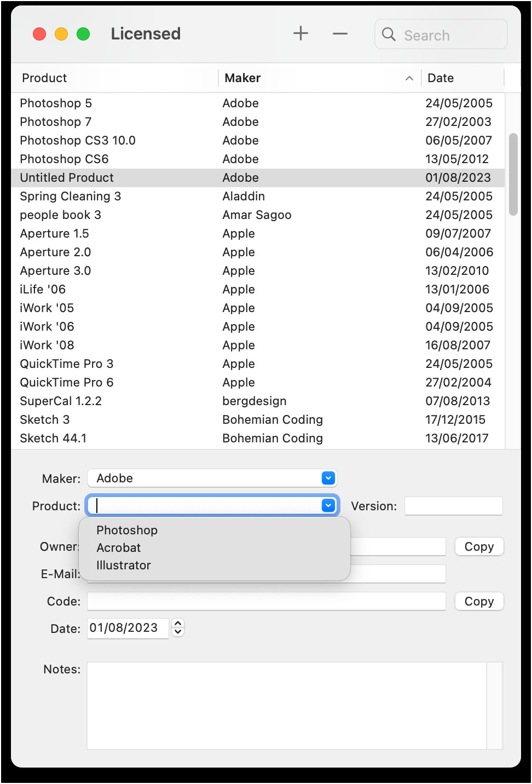Collapse the Product combo box arrow
This screenshot has width=532, height=784.
click(x=328, y=505)
